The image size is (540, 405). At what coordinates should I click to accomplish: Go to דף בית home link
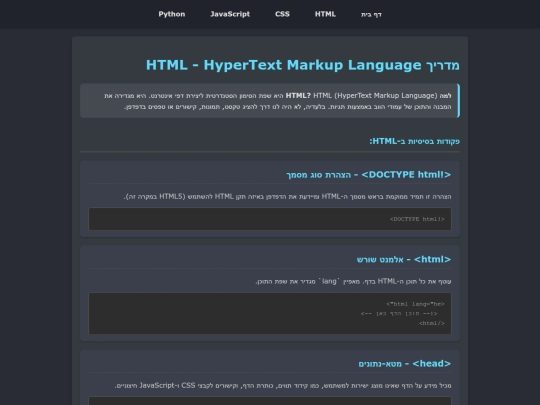(x=371, y=14)
